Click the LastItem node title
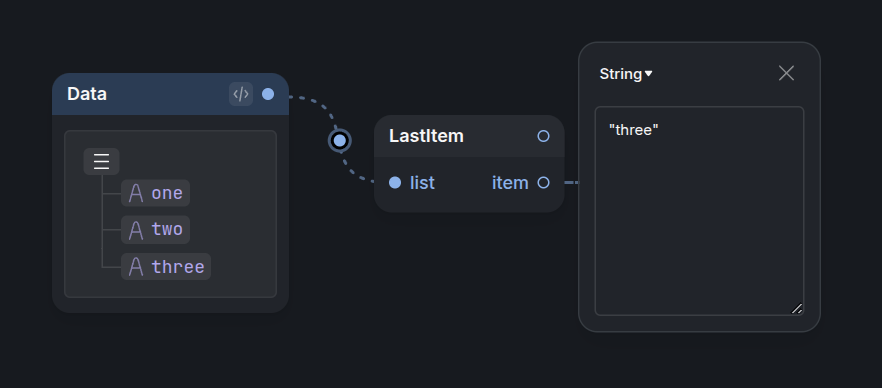Screen dimensions: 882x388 (x=426, y=136)
